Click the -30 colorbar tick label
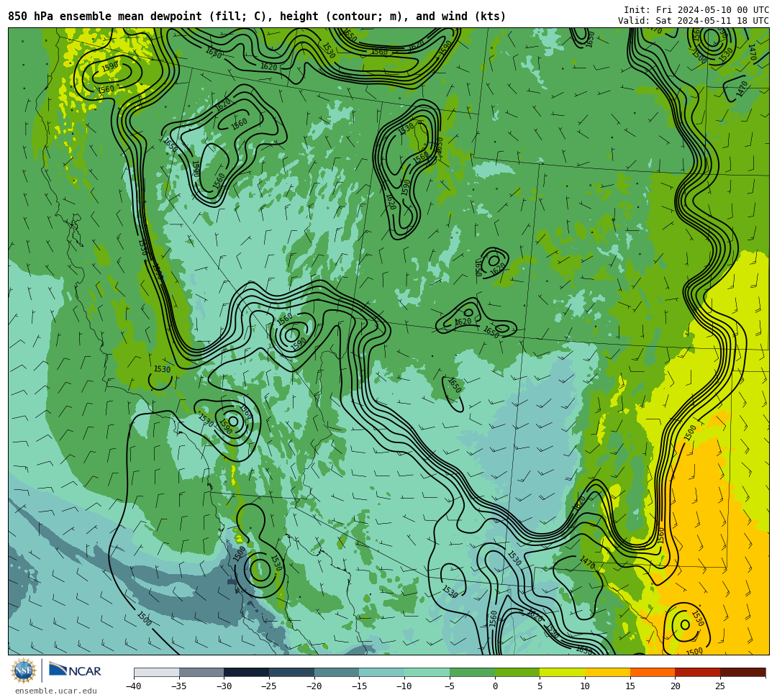 [224, 686]
